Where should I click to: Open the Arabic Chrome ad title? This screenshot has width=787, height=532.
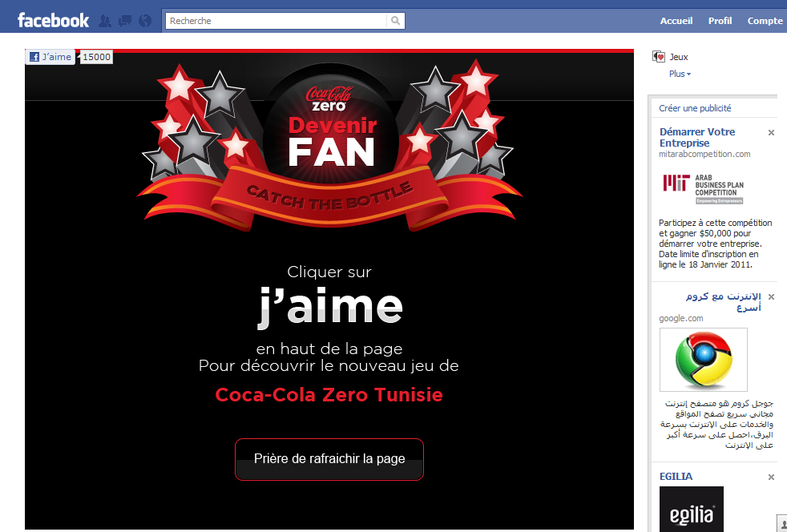pos(723,301)
